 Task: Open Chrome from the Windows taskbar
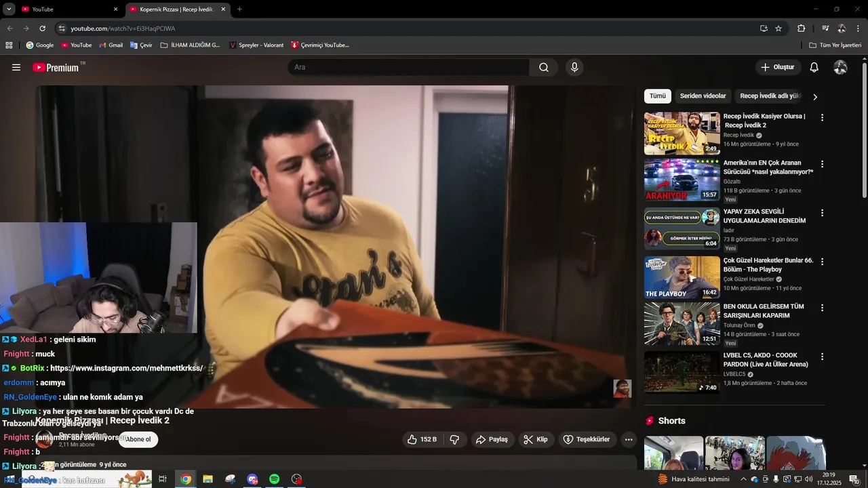click(x=186, y=479)
